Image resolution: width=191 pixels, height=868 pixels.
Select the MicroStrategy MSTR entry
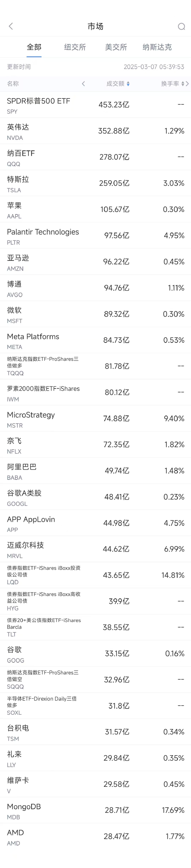pos(95,419)
